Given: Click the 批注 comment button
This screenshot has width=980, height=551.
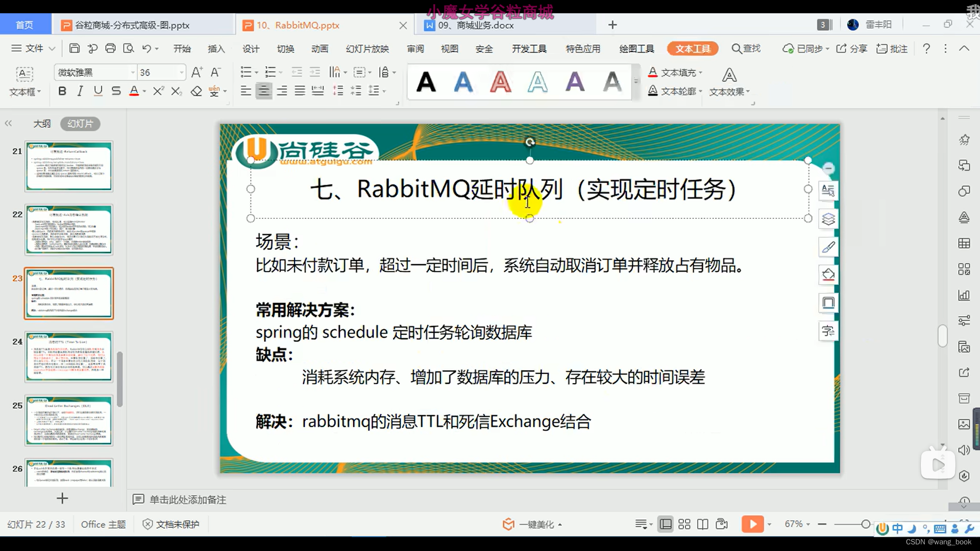Looking at the screenshot, I should (x=892, y=48).
